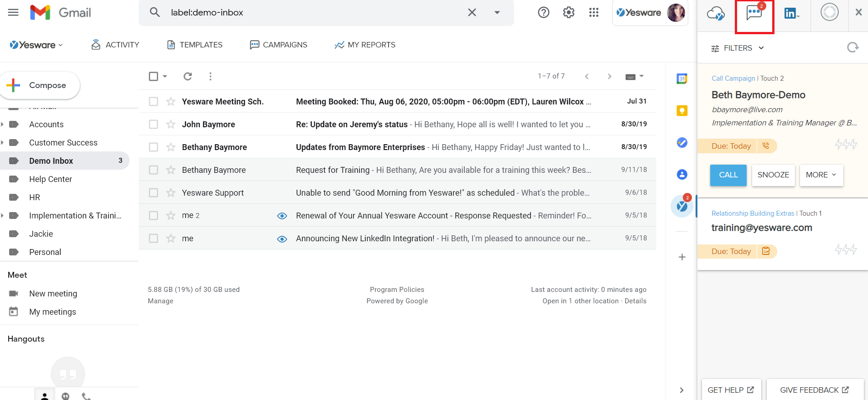Go to older emails page arrow
Viewport: 868px width, 400px height.
click(x=609, y=76)
